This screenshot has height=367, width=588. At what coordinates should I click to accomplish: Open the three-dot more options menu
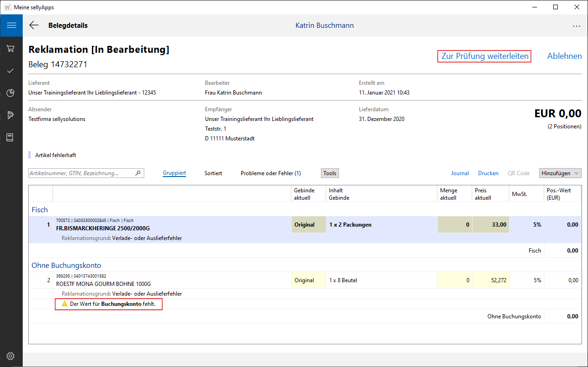(x=576, y=26)
